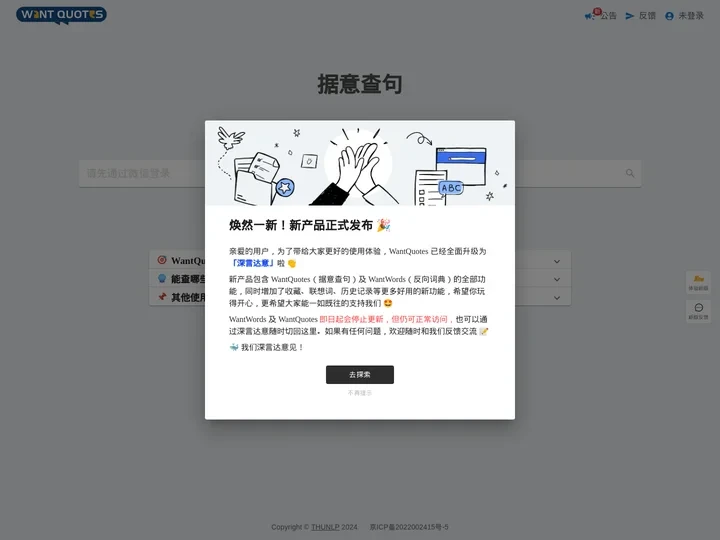Click the red 即日起会停止更新 text
The height and width of the screenshot is (540, 720).
tap(351, 319)
